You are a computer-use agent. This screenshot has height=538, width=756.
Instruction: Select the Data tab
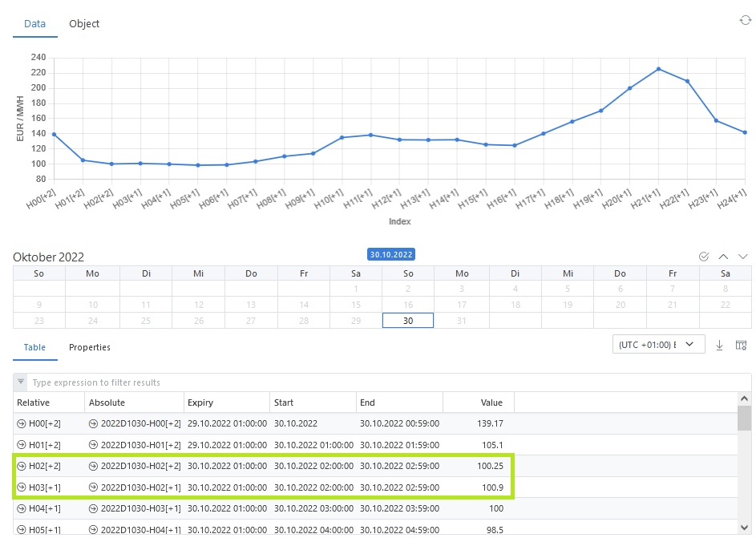tap(34, 24)
